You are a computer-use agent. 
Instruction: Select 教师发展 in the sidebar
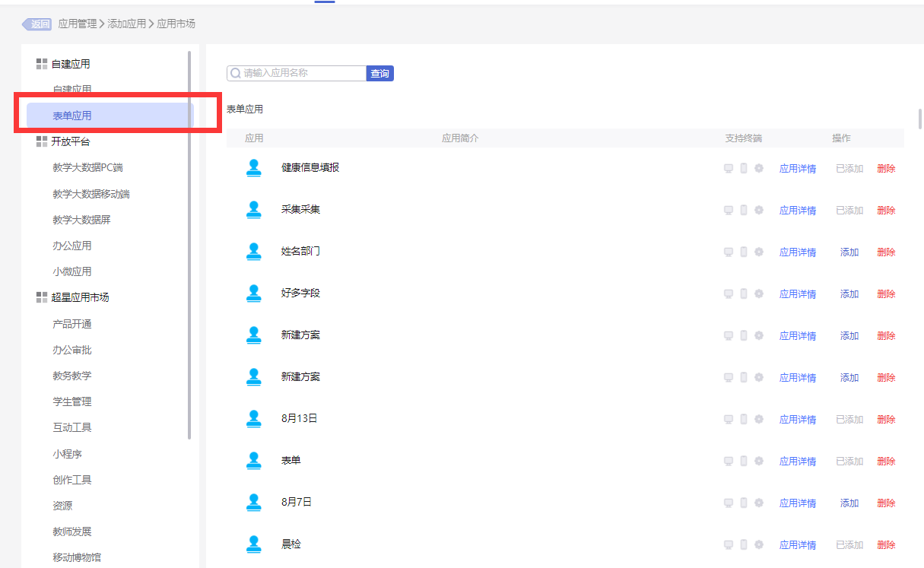pos(72,532)
